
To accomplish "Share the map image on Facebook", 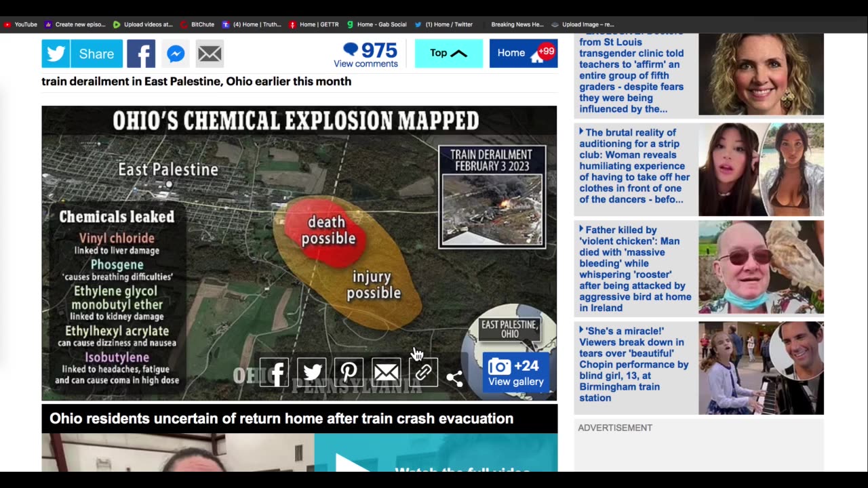I will [274, 372].
